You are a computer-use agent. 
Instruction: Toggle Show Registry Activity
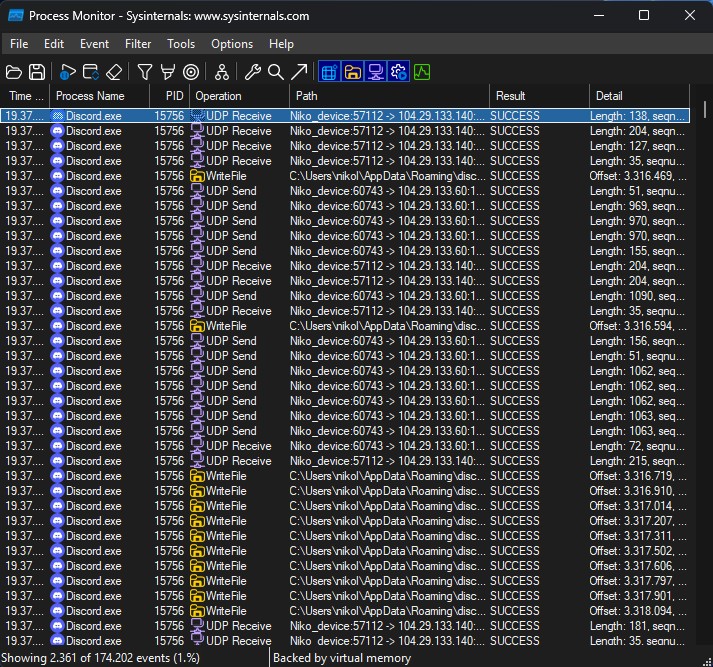tap(330, 72)
